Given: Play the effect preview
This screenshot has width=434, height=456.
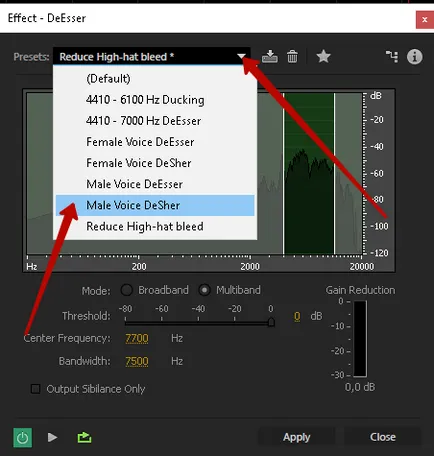Looking at the screenshot, I should [x=52, y=437].
